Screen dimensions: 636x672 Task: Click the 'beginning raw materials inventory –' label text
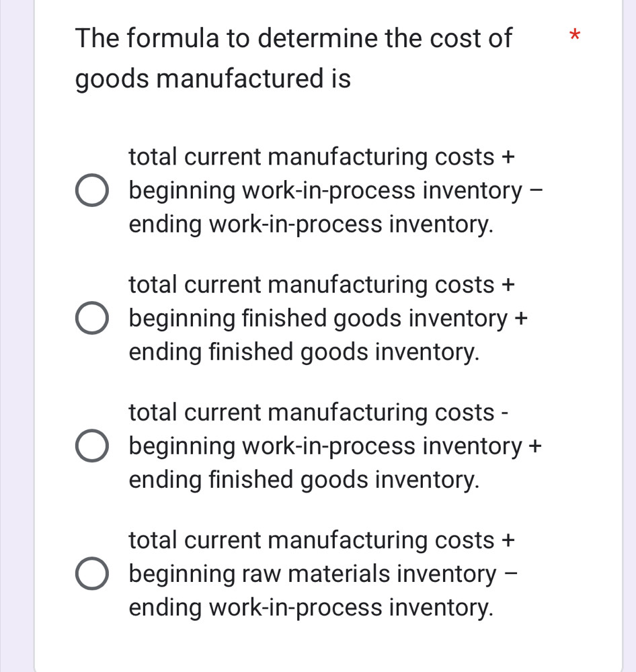coord(323,575)
